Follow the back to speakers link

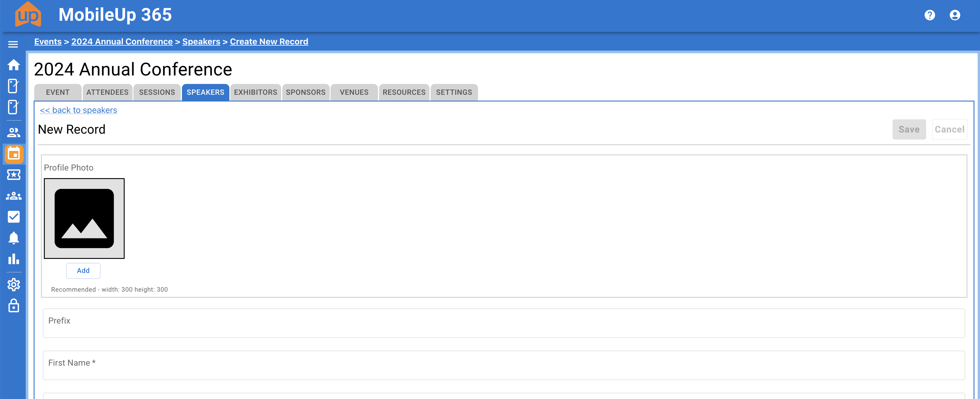tap(78, 110)
